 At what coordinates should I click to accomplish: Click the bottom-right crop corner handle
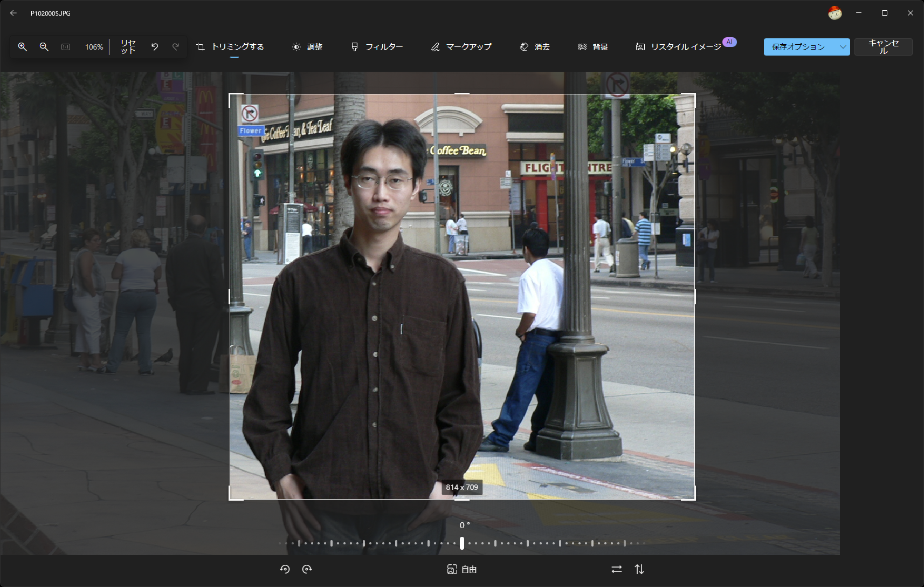(x=694, y=499)
